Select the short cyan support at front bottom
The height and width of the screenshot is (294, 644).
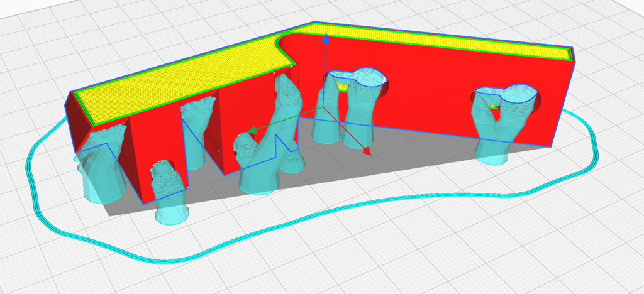170,195
